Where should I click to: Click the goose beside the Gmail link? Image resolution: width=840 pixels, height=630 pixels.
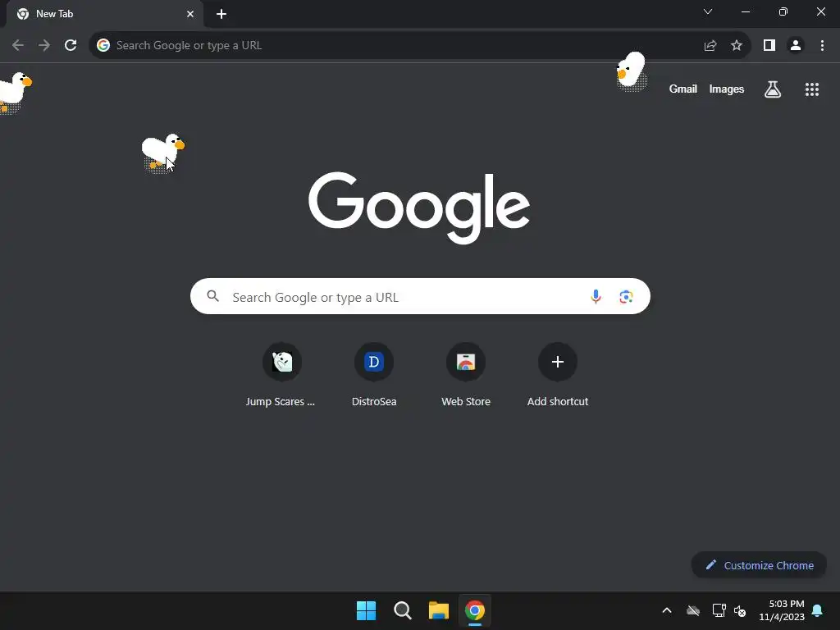(x=631, y=71)
